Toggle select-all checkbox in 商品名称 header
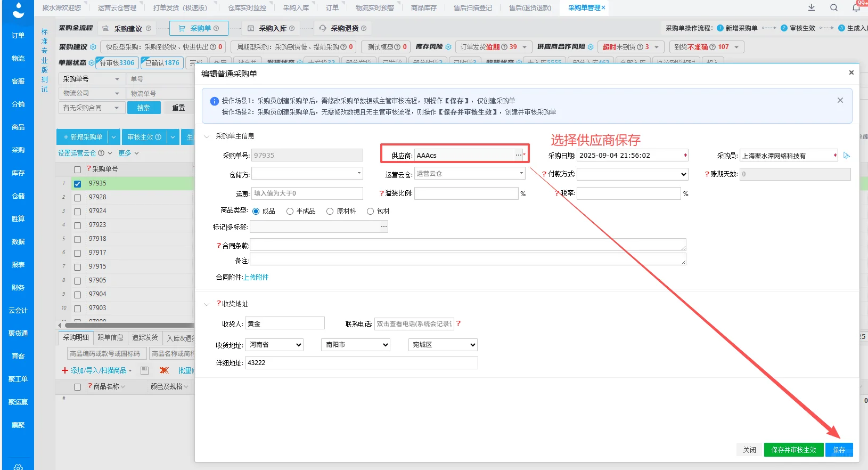The image size is (868, 470). (77, 387)
